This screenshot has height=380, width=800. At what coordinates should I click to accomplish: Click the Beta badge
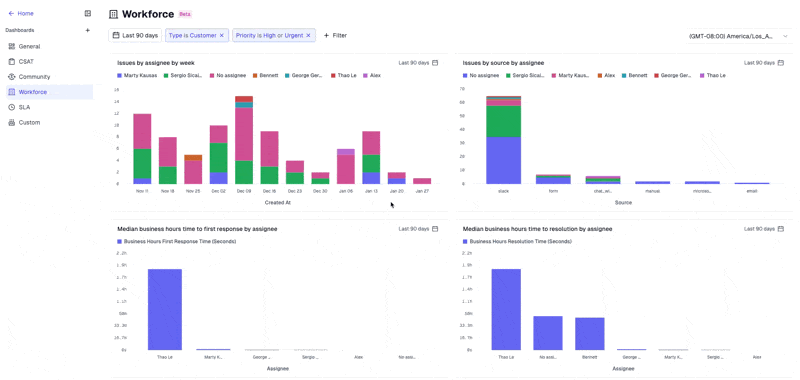click(185, 14)
